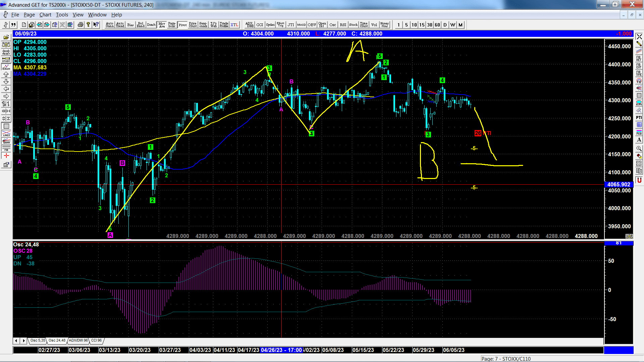This screenshot has height=362, width=644.
Task: Switch to Daily (D) timeframe
Action: tap(445, 25)
